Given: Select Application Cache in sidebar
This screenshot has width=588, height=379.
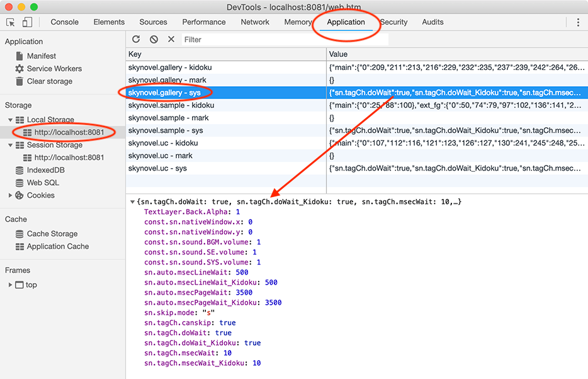Looking at the screenshot, I should coord(58,247).
